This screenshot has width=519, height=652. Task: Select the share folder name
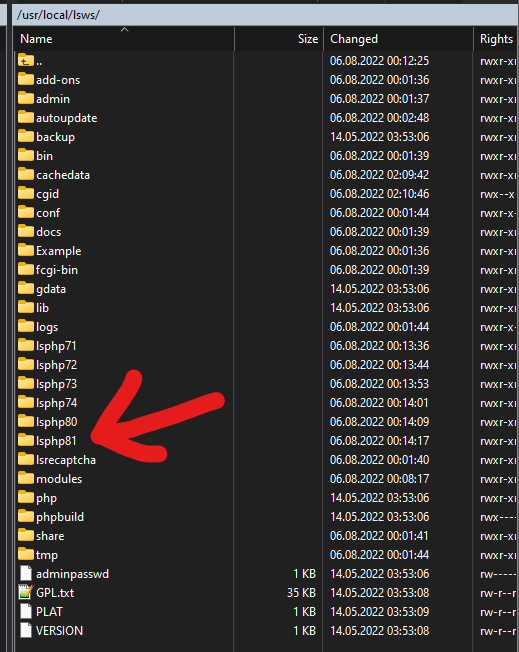click(50, 536)
